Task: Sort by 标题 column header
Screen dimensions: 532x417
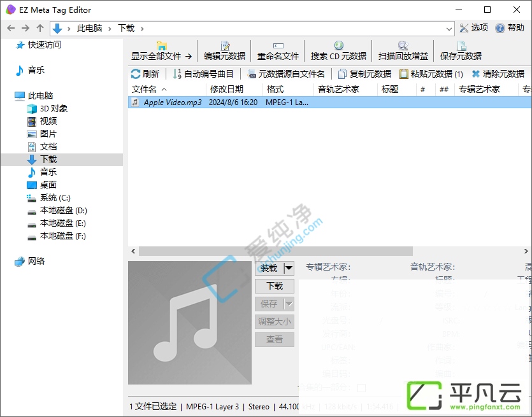Action: (x=397, y=90)
